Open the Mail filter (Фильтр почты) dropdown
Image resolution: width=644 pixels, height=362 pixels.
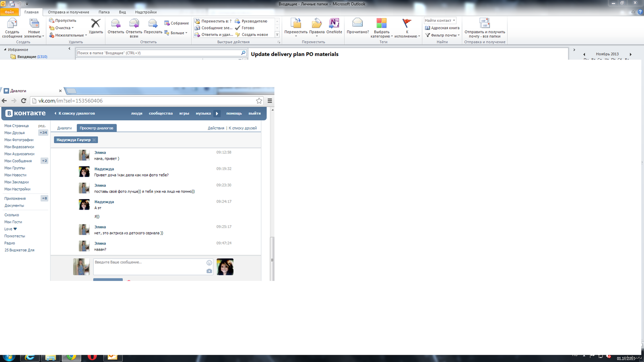(x=443, y=35)
